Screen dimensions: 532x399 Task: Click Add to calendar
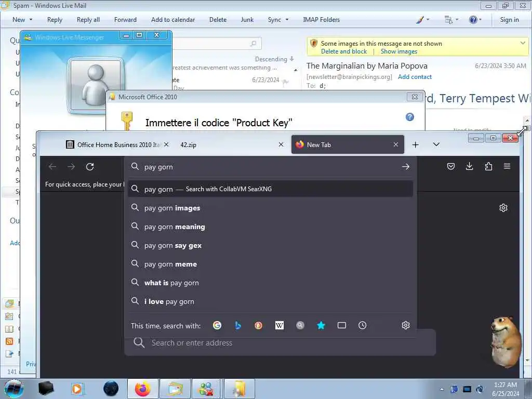[x=173, y=20]
